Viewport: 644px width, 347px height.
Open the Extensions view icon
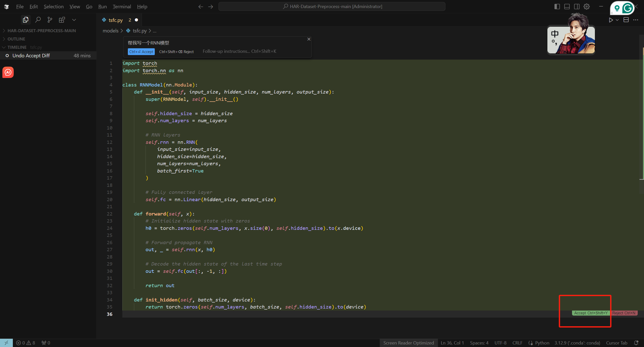click(x=62, y=20)
